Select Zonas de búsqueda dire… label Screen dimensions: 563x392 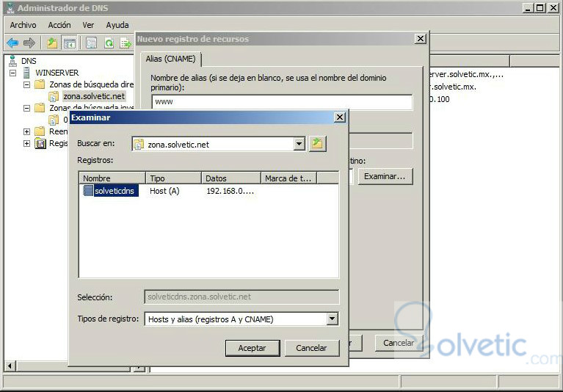[x=91, y=84]
